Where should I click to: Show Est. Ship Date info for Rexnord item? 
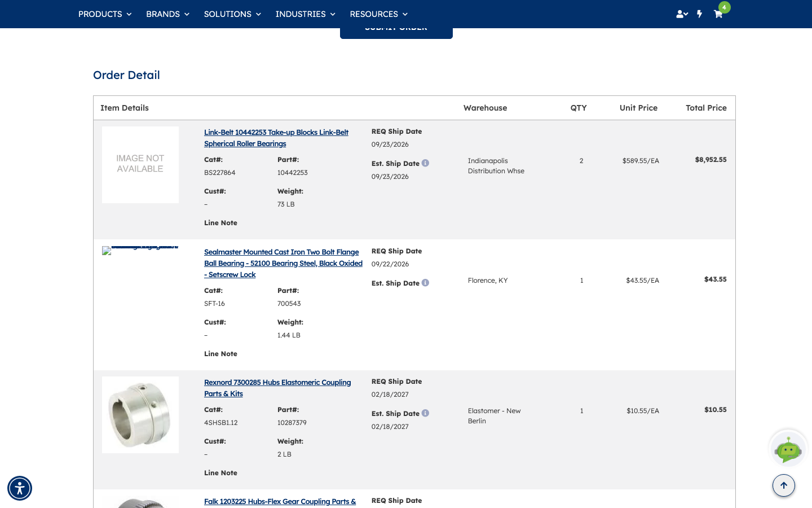[x=426, y=413]
